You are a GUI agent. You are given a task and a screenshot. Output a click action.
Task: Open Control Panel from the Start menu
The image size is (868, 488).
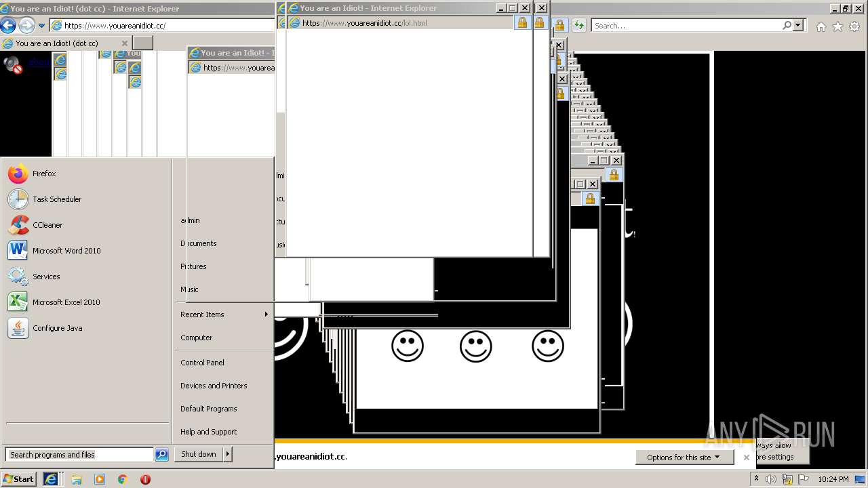(202, 363)
